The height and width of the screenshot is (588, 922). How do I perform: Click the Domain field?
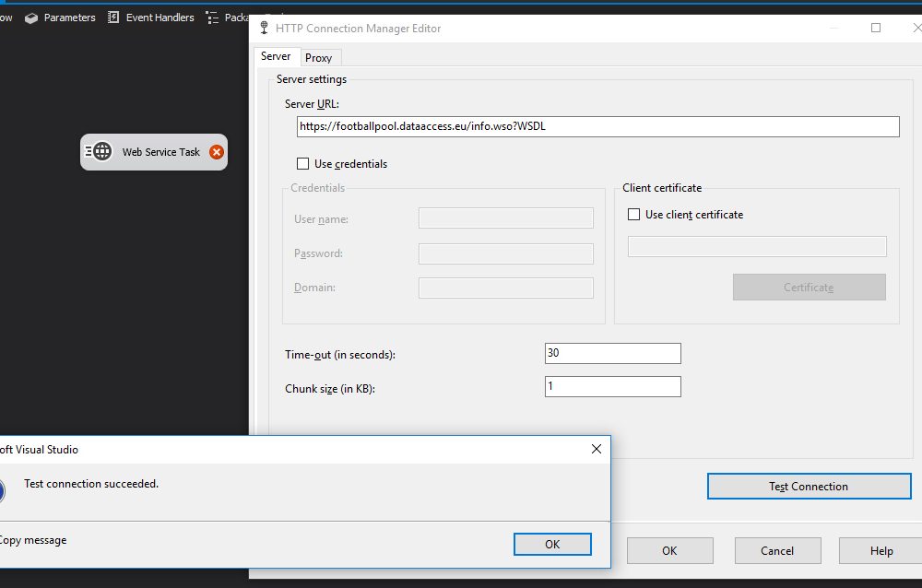click(x=505, y=288)
